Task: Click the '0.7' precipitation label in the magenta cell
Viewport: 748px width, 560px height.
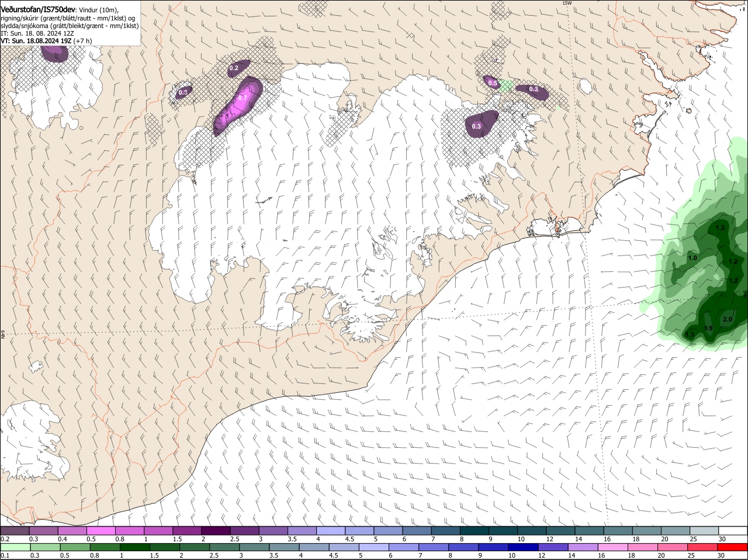Action: click(x=241, y=98)
